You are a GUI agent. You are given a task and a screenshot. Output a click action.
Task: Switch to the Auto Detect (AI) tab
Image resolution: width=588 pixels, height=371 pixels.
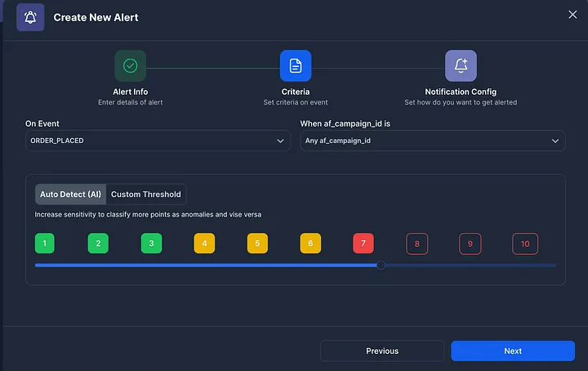(70, 194)
